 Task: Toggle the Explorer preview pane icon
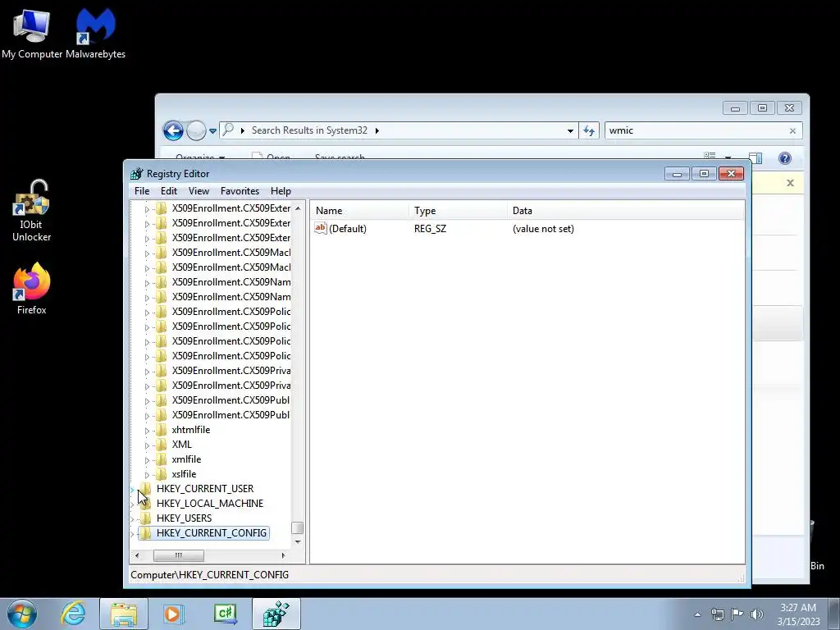[756, 158]
